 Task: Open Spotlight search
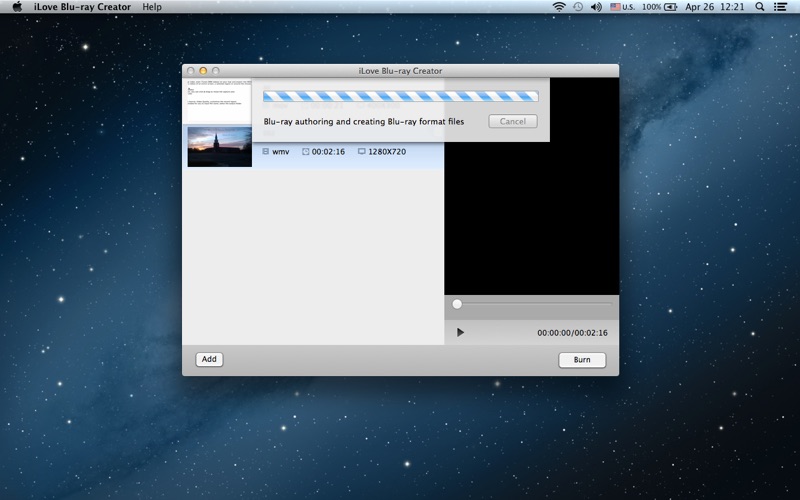pyautogui.click(x=760, y=7)
